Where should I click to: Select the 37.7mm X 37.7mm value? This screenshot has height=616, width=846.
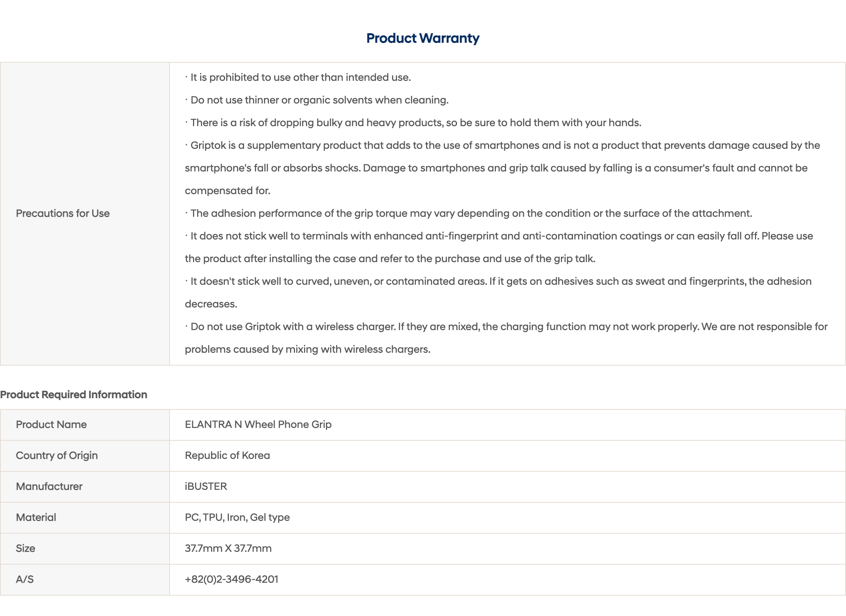click(228, 548)
